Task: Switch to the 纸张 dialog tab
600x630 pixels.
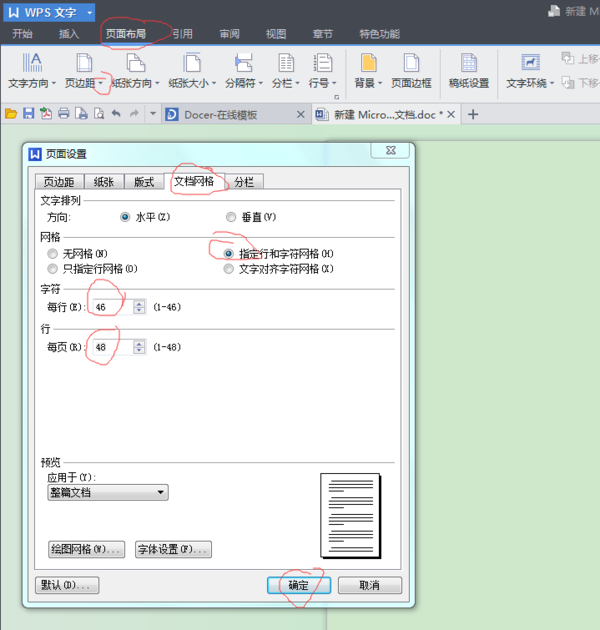Action: point(104,182)
